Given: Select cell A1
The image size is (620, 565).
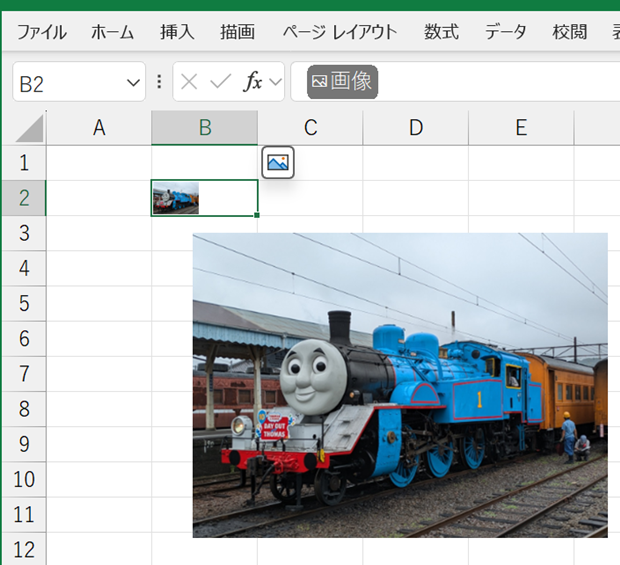Looking at the screenshot, I should pyautogui.click(x=99, y=163).
